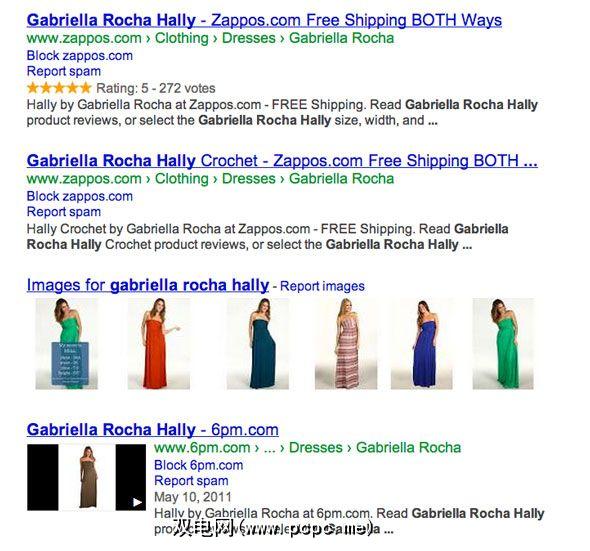Open the first Gabriella Rocha Hally Zappos result

tap(264, 20)
